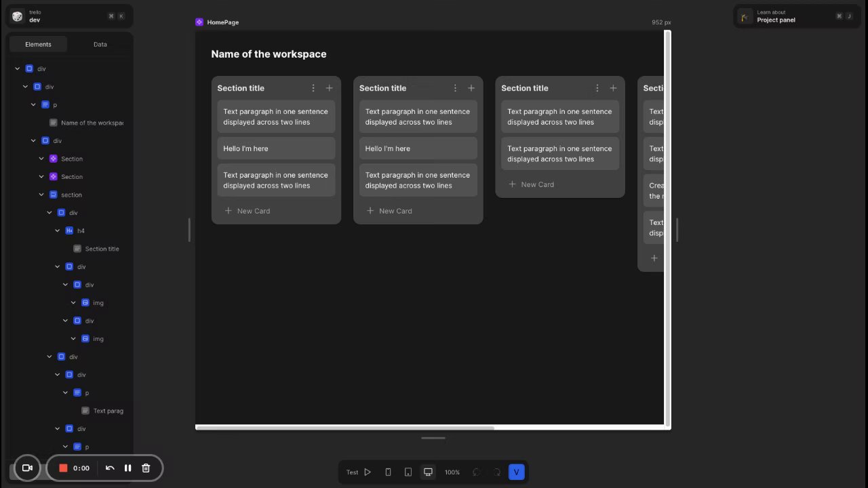
Task: Open three-dot menu of the first section column
Action: click(313, 88)
